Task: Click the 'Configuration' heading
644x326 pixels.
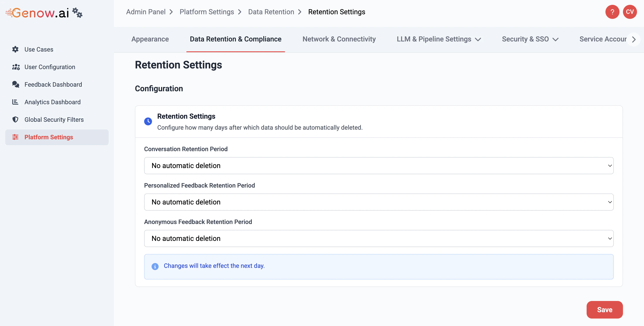Action: pos(159,89)
